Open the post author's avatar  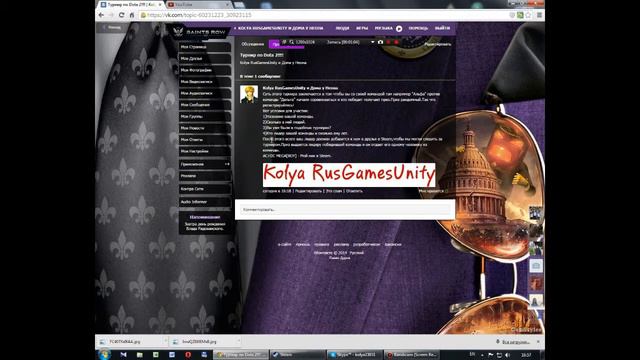tap(249, 94)
